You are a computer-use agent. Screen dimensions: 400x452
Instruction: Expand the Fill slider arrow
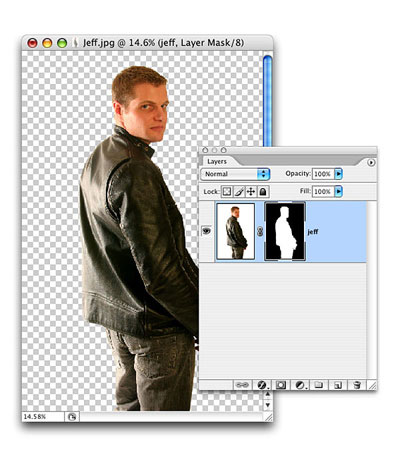tap(338, 191)
